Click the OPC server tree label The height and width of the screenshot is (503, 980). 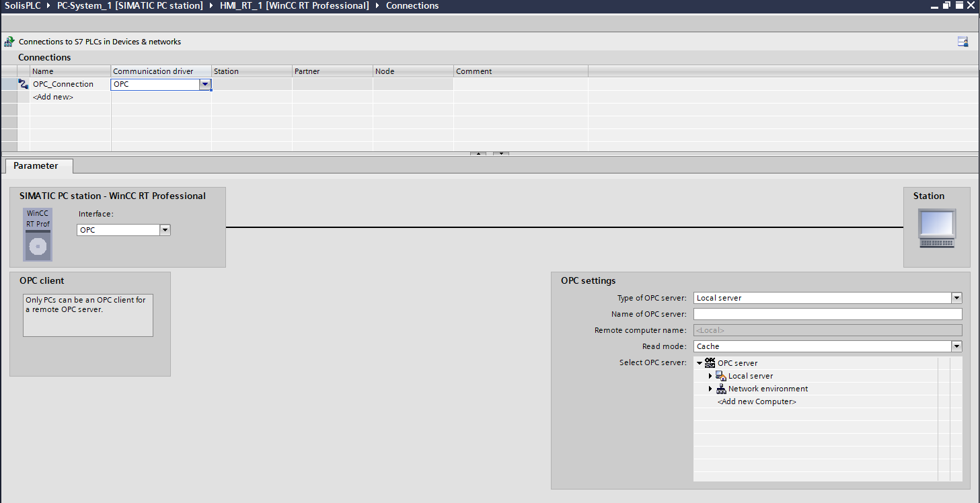(737, 363)
